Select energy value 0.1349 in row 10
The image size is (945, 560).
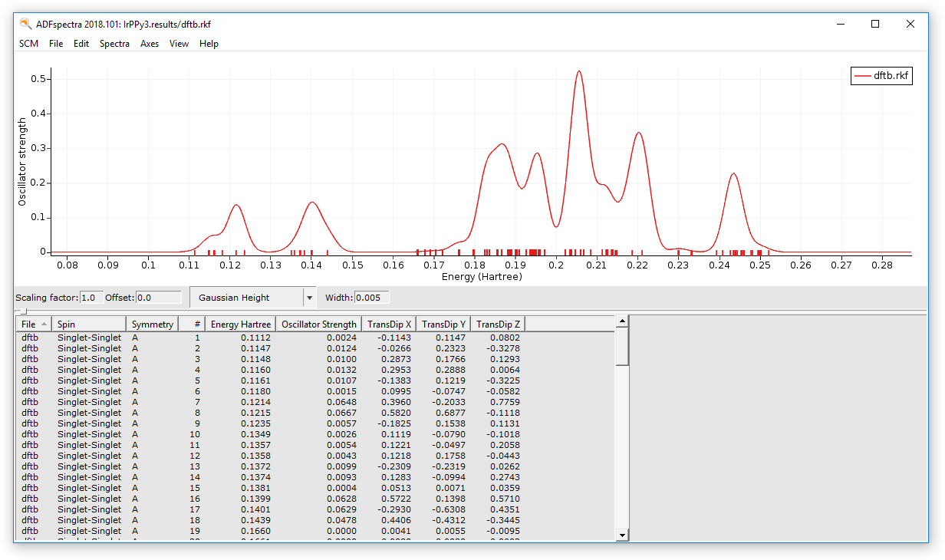click(x=255, y=434)
